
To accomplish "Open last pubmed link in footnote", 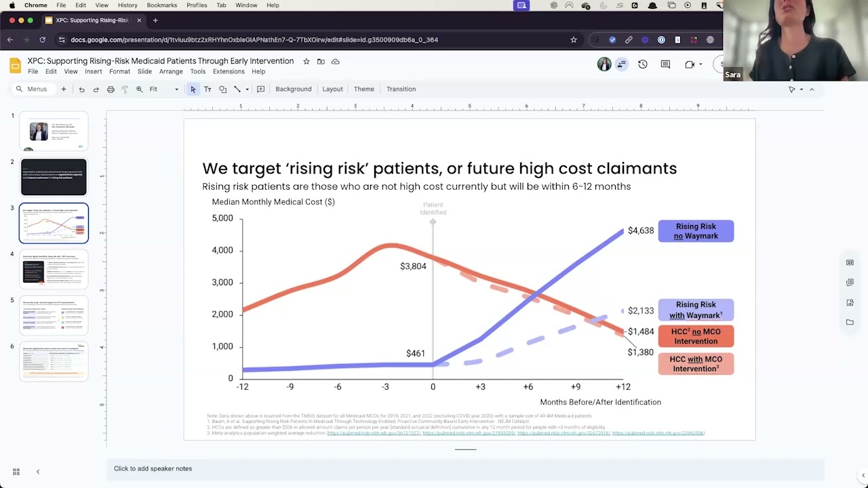I will pos(658,433).
